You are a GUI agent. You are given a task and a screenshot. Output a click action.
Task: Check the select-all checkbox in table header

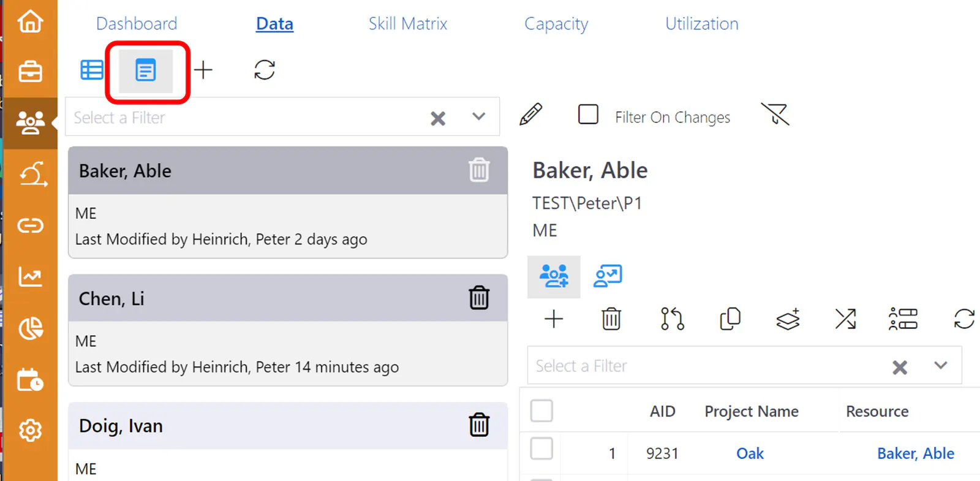click(x=541, y=411)
